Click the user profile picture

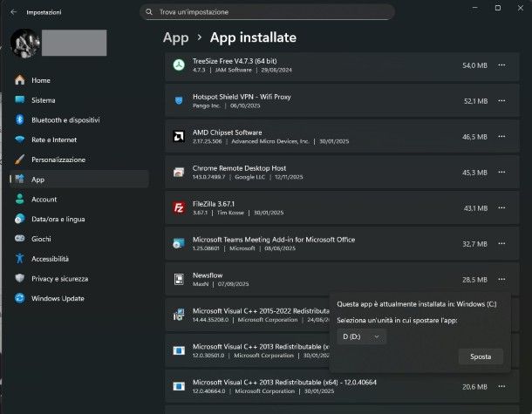(x=25, y=43)
